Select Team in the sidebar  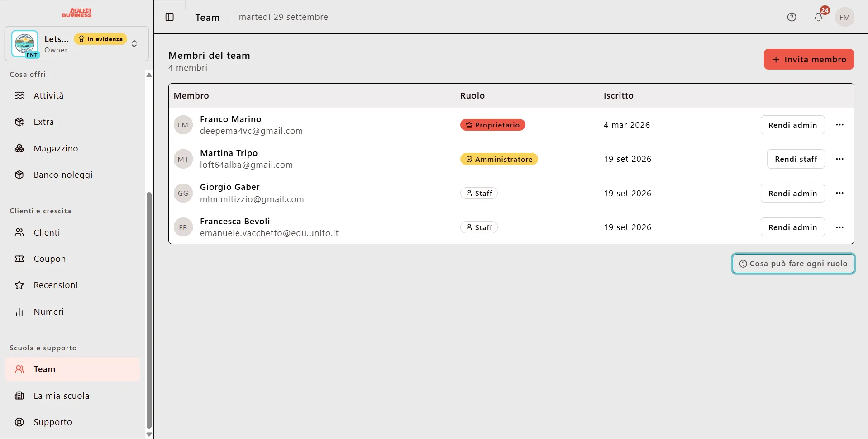(72, 369)
